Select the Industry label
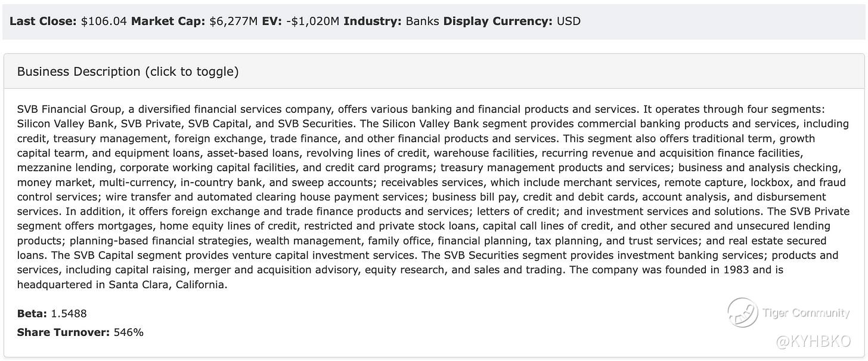Viewport: 868px width, 361px height. coord(373,21)
